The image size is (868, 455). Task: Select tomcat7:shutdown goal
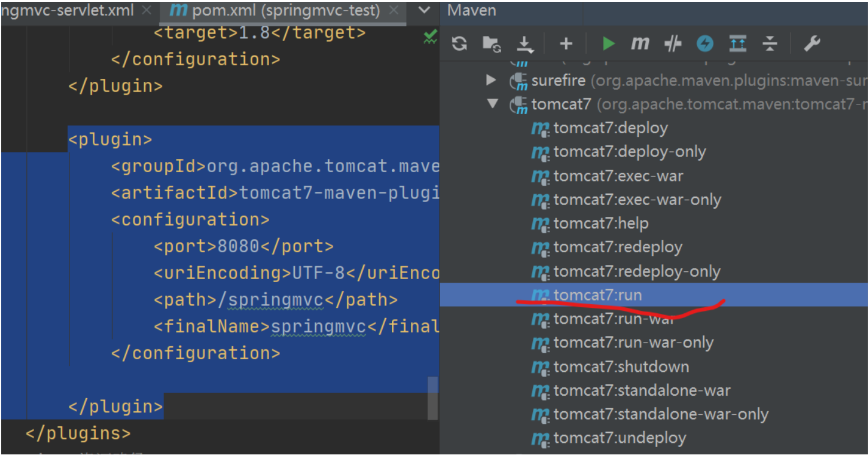point(621,366)
